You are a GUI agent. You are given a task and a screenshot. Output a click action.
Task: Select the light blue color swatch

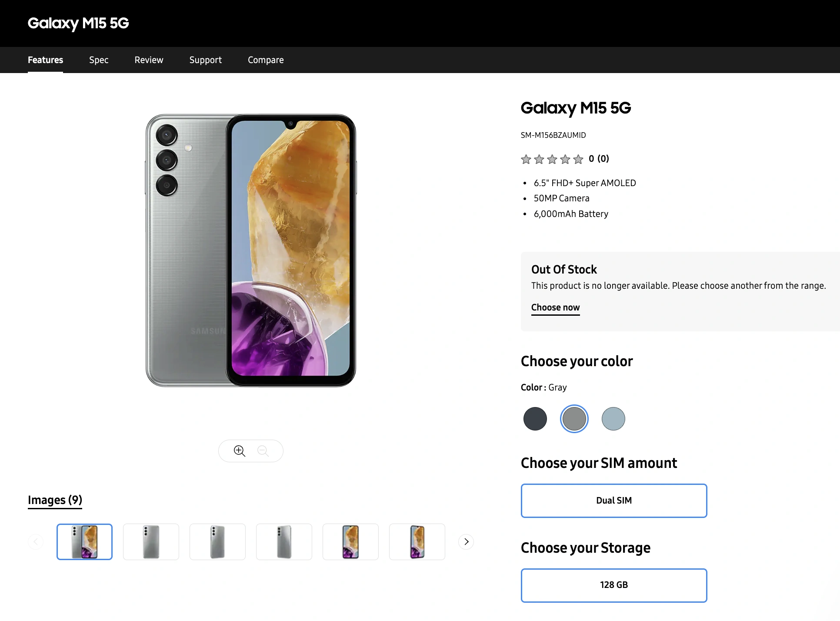coord(613,419)
